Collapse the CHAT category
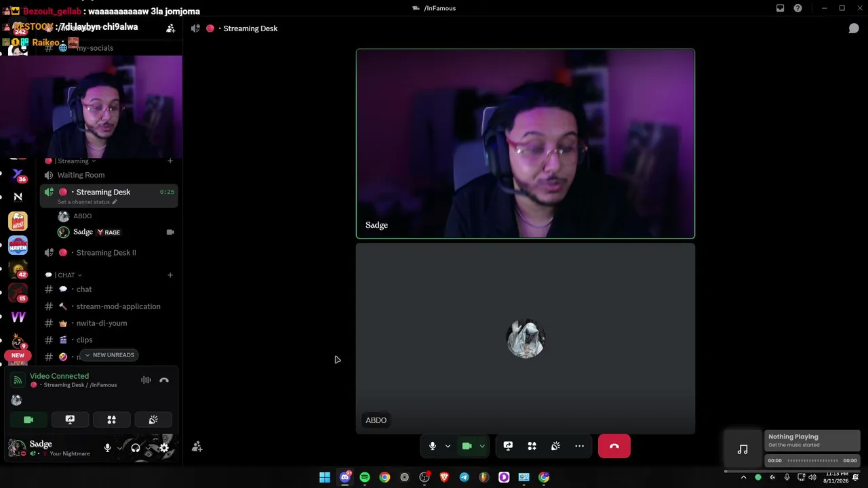Viewport: 868px width, 488px height. pos(63,275)
